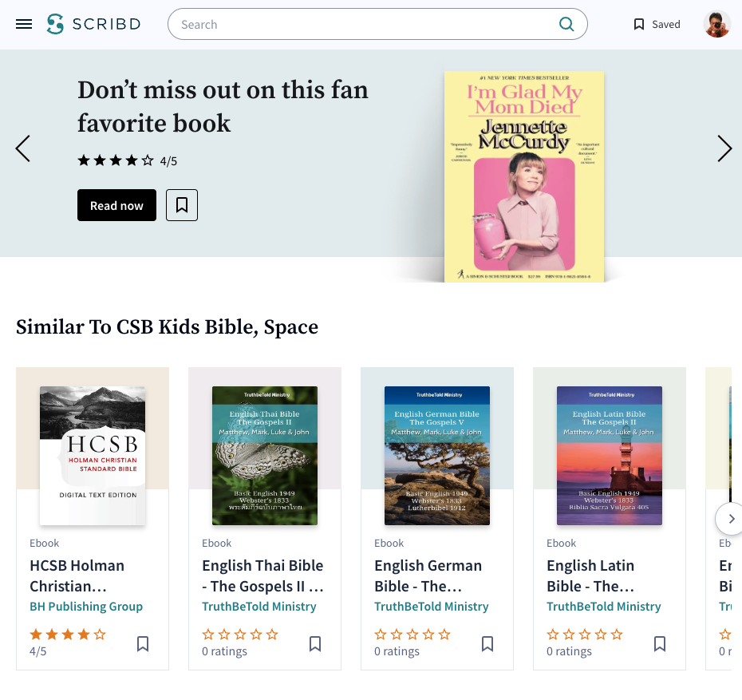Click the HCSB star rating
This screenshot has height=700, width=742.
(x=68, y=635)
